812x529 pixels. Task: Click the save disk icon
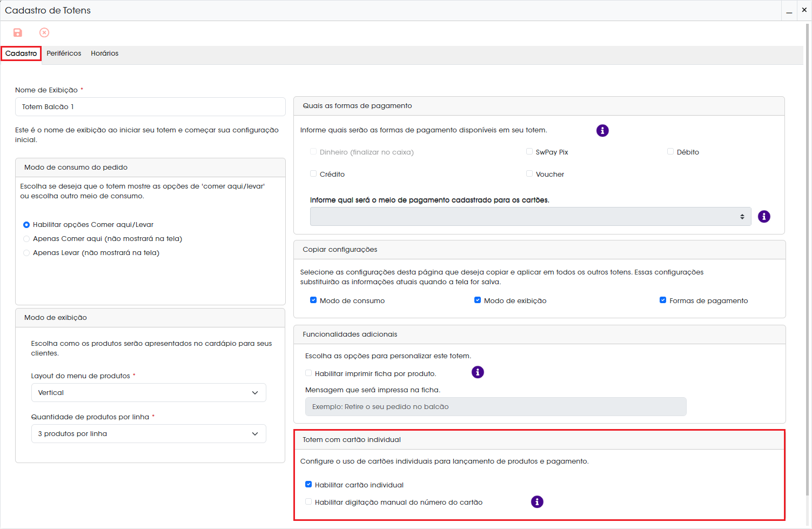[x=18, y=33]
